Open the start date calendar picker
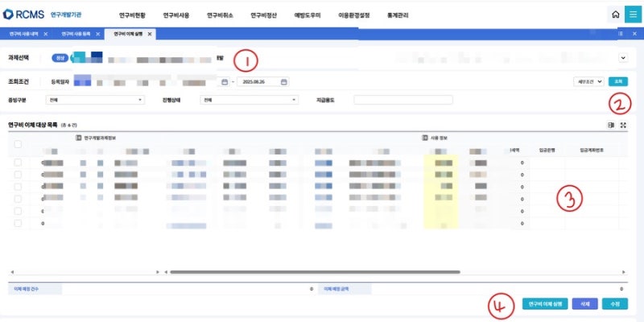The height and width of the screenshot is (322, 644). tap(225, 82)
